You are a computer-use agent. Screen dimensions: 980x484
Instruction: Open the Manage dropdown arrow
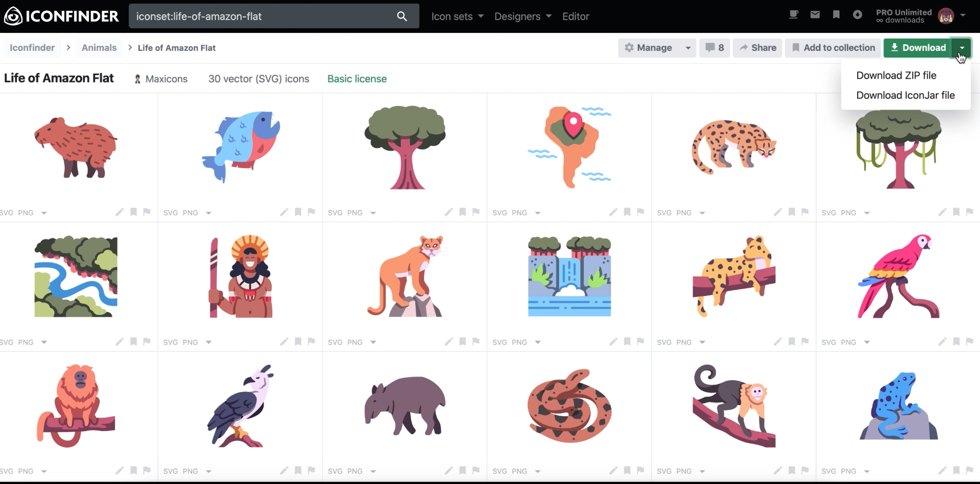click(688, 48)
